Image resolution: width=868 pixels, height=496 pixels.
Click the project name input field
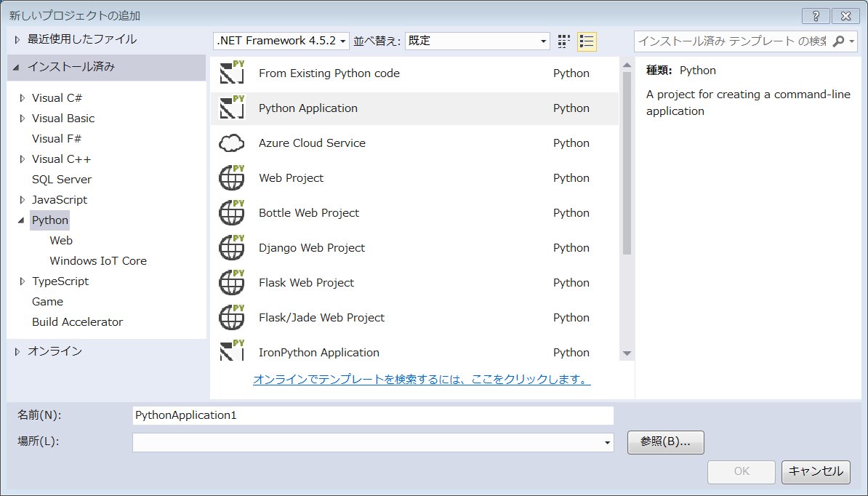click(373, 415)
